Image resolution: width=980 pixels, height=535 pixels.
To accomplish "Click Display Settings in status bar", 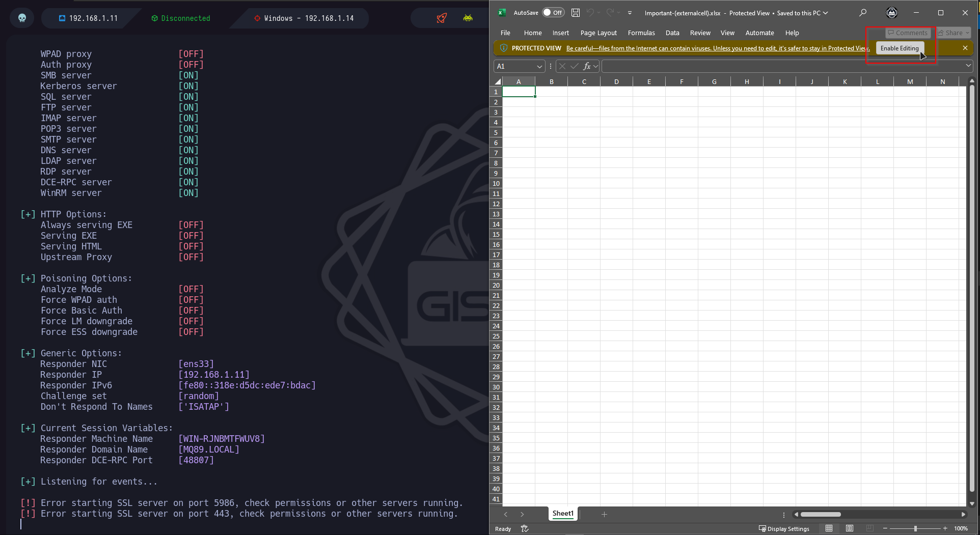I will point(784,529).
